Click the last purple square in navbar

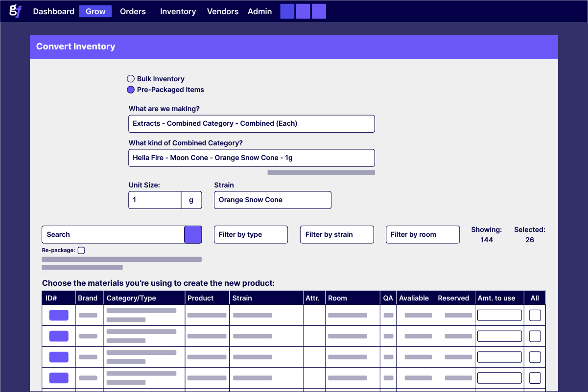319,11
